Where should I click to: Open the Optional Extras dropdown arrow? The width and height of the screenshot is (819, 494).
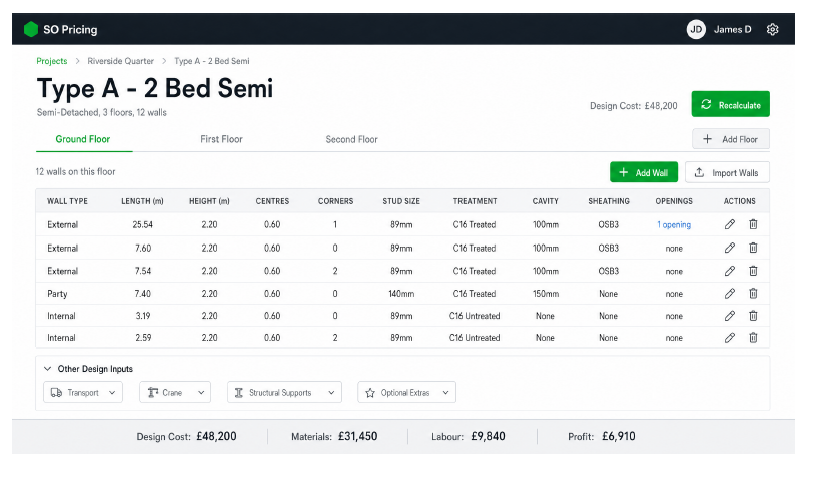click(x=445, y=393)
